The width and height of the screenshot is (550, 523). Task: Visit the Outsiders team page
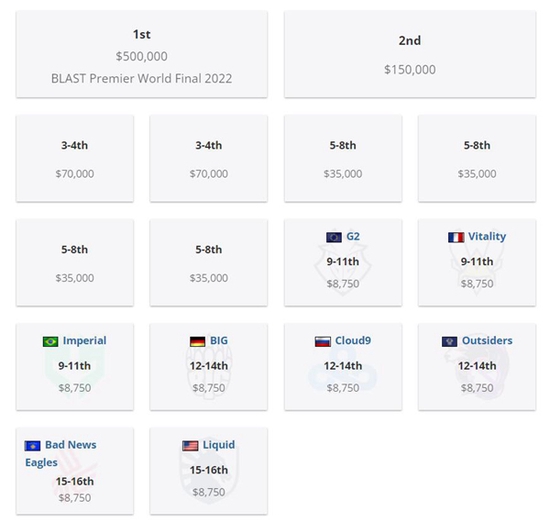487,341
